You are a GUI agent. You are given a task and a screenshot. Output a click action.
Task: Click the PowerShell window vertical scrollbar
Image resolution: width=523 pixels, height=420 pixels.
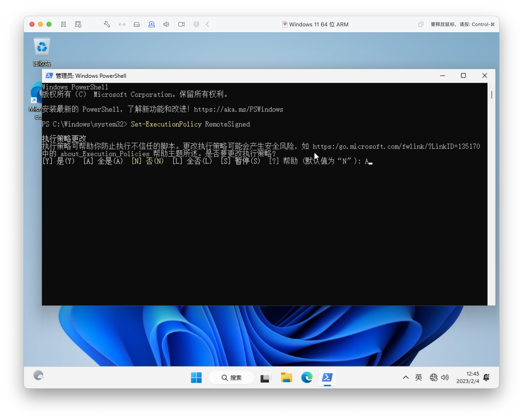point(491,95)
